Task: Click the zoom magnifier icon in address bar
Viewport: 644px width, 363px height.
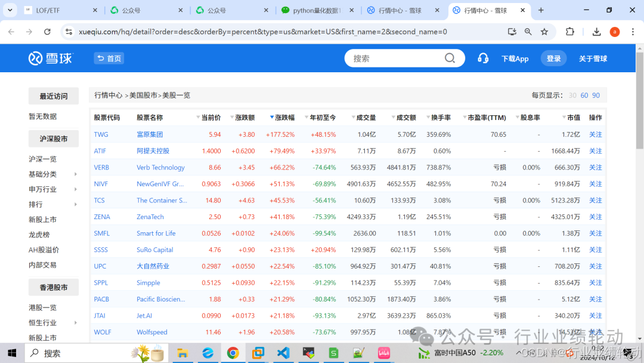Action: [x=528, y=32]
